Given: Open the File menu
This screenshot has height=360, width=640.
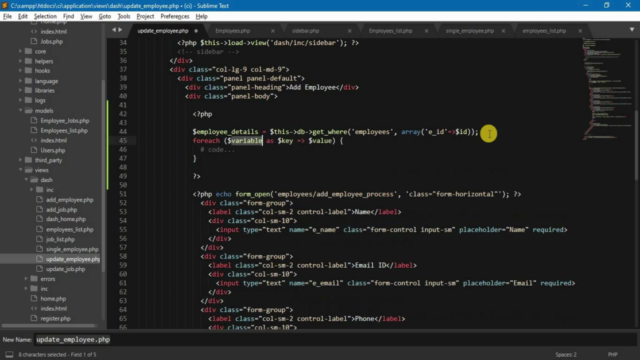Looking at the screenshot, I should [7, 16].
